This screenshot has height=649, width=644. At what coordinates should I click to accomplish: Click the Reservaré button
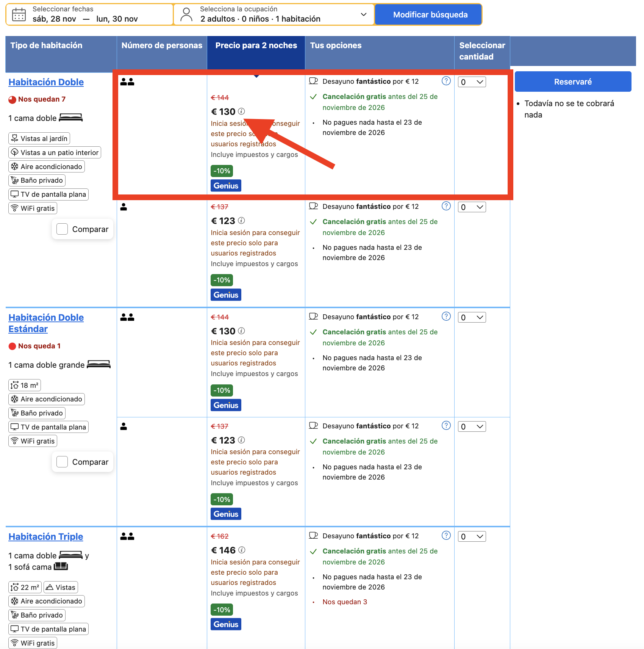(x=573, y=82)
